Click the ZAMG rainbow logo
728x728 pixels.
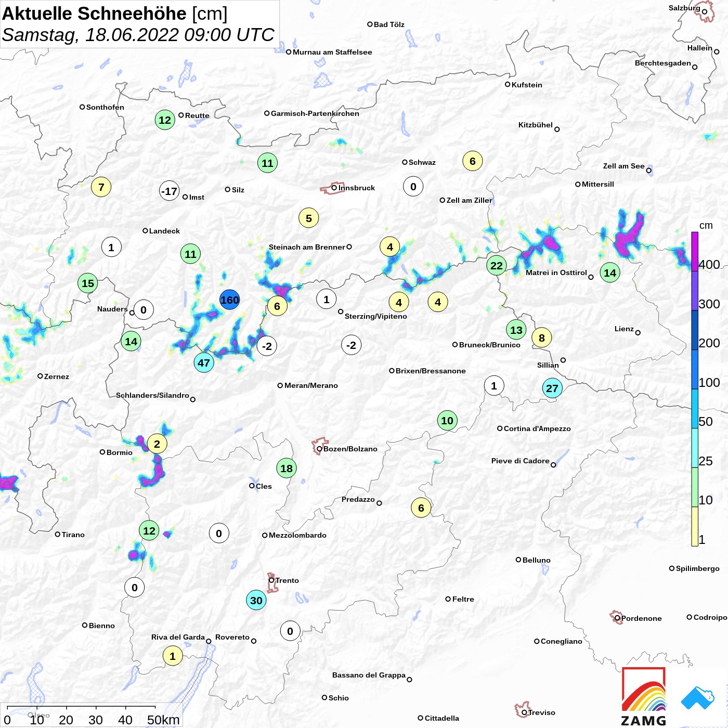[644, 697]
